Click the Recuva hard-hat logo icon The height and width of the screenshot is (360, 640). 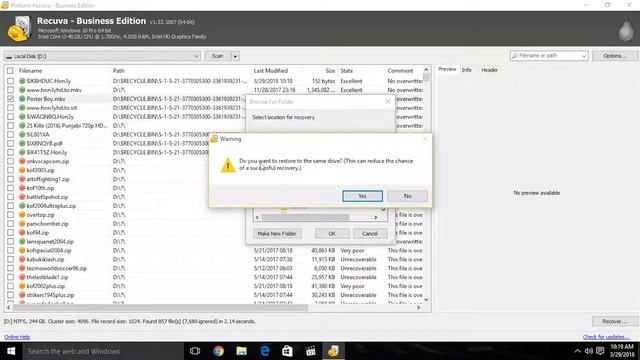point(19,29)
